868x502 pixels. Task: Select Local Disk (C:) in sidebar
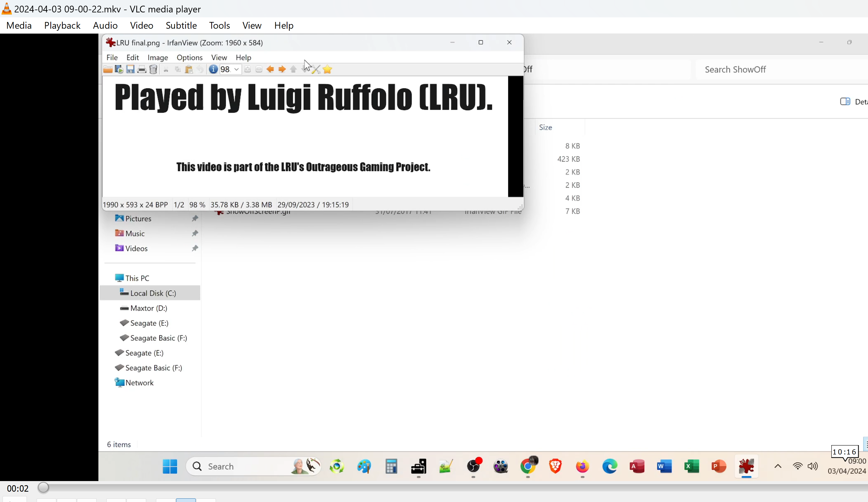click(153, 293)
